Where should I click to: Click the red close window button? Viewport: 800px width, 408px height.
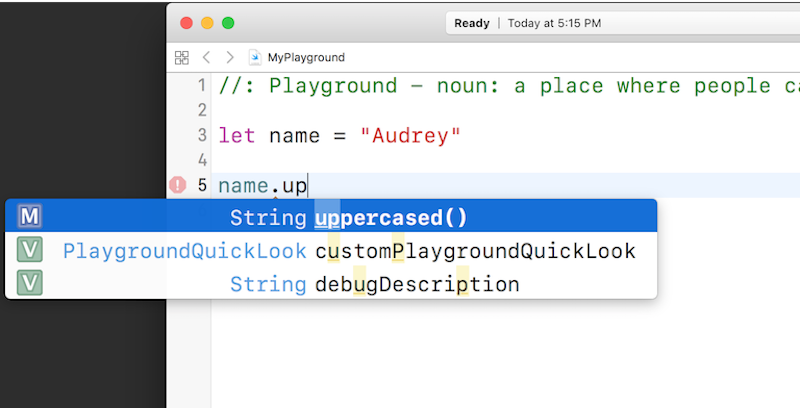186,23
